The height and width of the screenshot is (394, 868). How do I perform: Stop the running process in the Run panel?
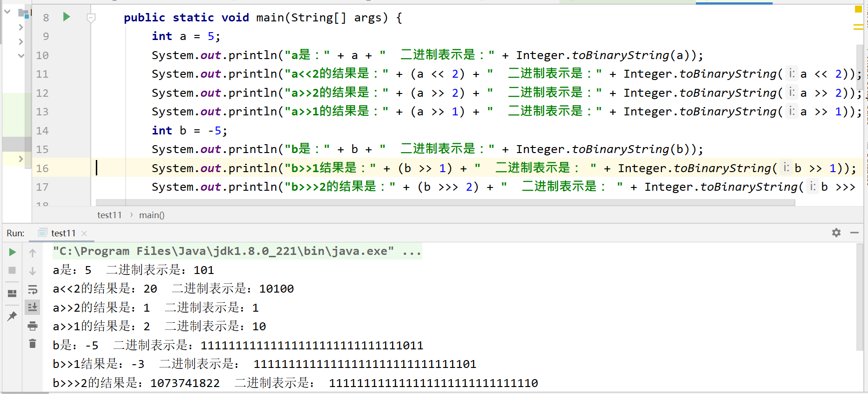click(x=13, y=270)
